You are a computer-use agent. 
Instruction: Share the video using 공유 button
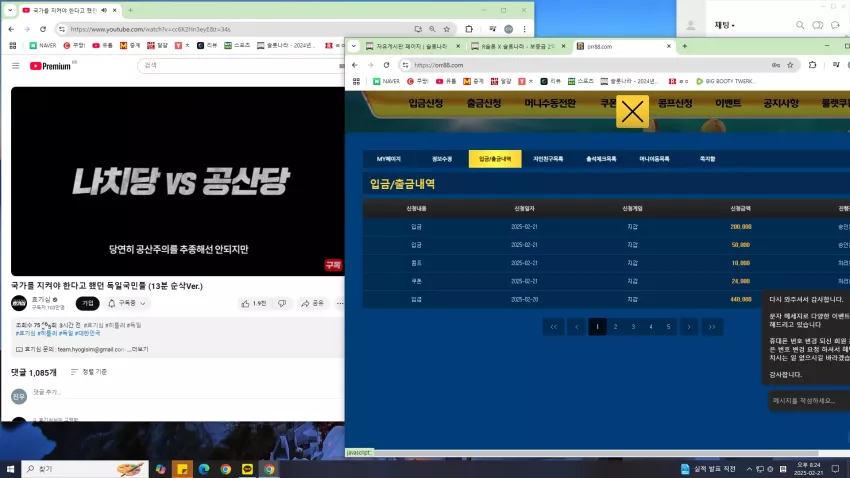click(313, 303)
